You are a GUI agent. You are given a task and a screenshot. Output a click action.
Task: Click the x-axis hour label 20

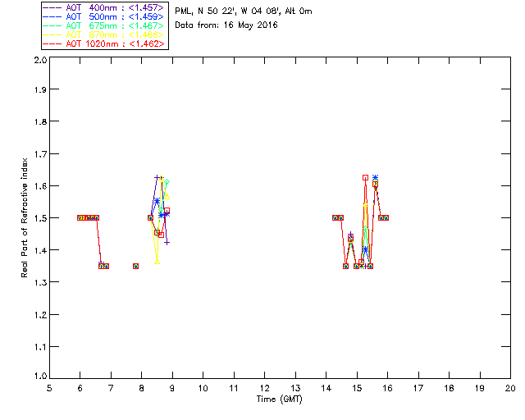[510, 388]
